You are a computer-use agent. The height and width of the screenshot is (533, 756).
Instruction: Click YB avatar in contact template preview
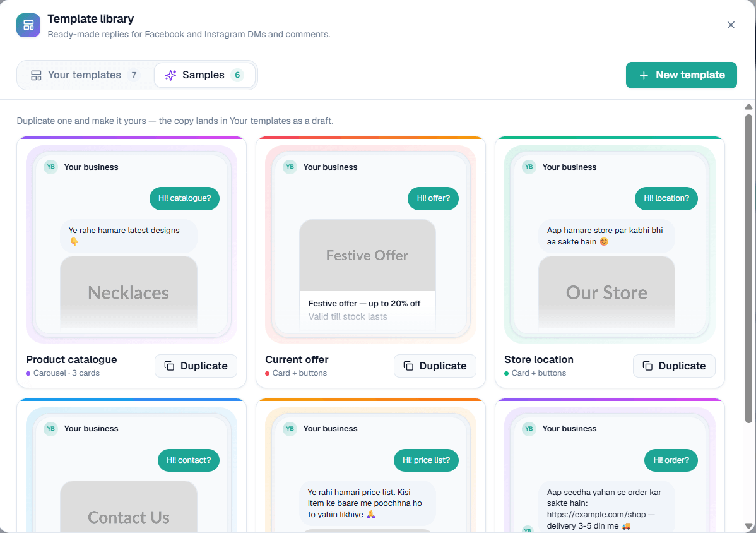pos(50,428)
